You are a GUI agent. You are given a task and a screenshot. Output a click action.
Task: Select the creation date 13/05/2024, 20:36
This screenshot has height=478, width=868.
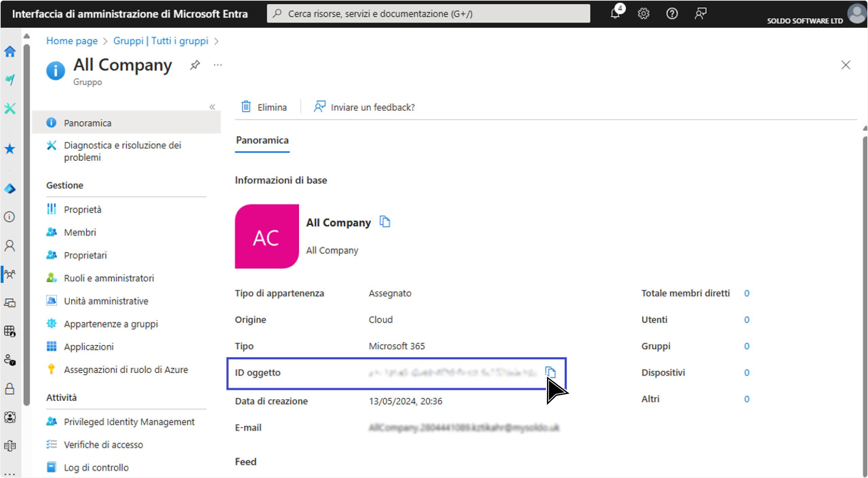pos(406,401)
